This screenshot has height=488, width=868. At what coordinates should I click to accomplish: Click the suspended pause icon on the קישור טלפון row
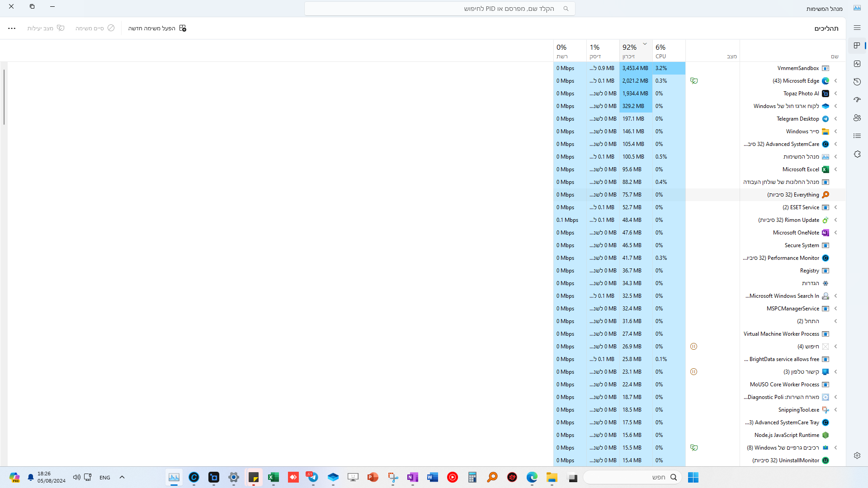point(694,372)
